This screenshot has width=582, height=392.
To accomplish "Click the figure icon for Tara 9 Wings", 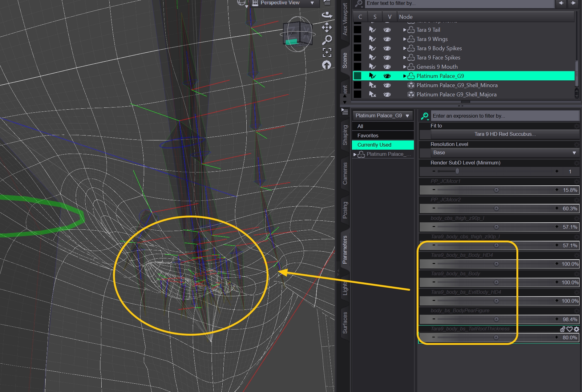I will [411, 39].
